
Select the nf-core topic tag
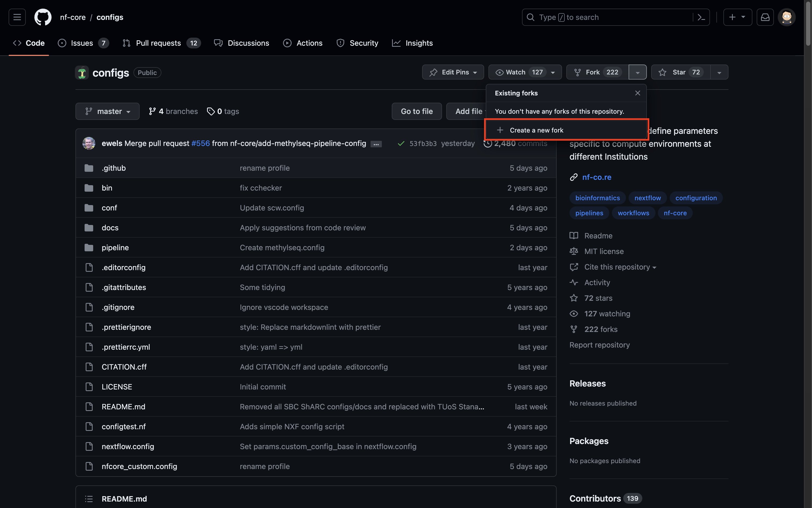tap(675, 213)
